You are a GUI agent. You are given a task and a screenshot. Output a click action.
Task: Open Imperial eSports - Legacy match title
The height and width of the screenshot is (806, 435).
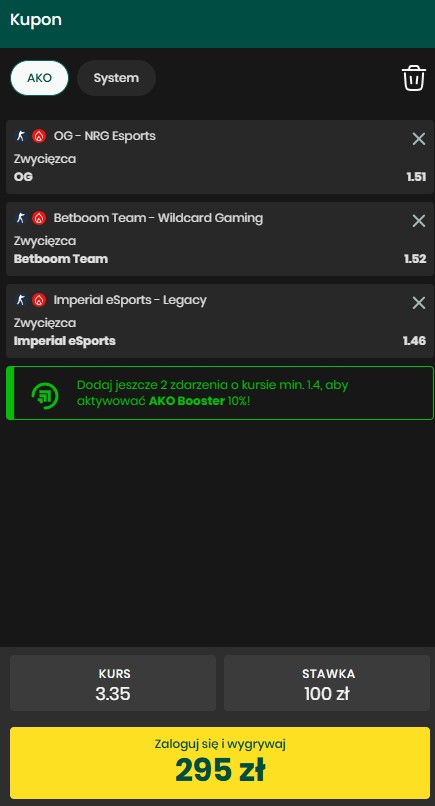[x=130, y=300]
